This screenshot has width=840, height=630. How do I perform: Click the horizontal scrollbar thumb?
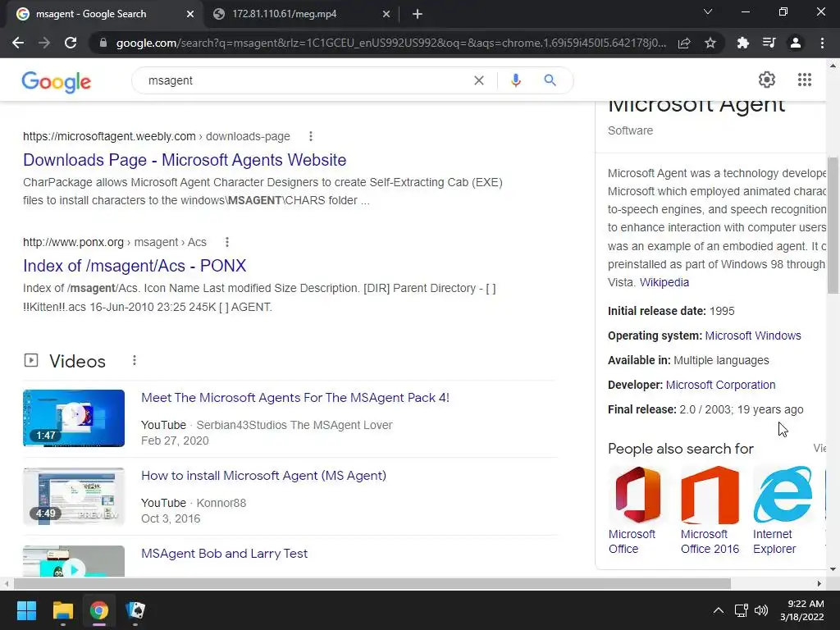tap(372, 583)
